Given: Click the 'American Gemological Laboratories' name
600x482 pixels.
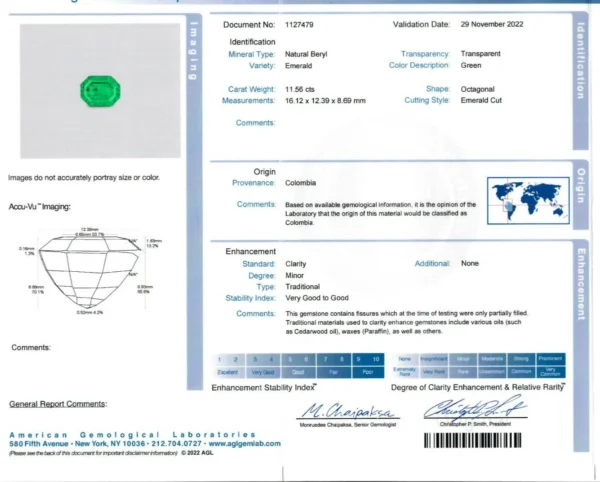Looking at the screenshot, I should coord(133,435).
